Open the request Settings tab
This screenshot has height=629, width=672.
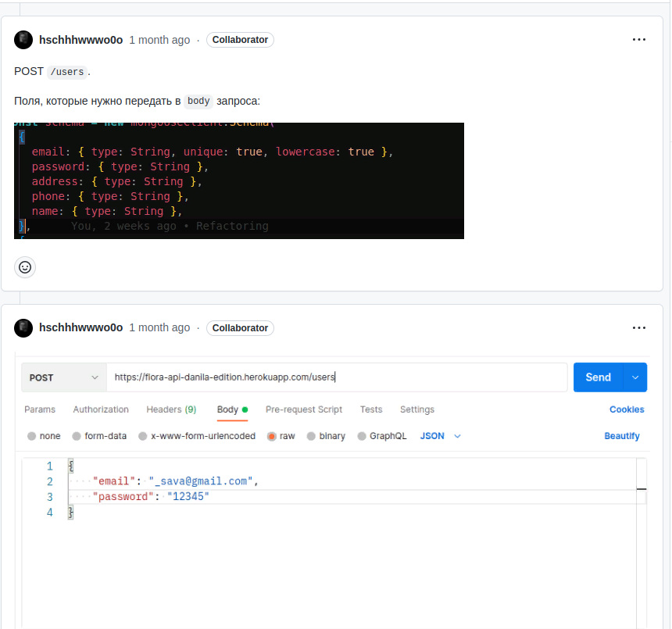point(416,409)
